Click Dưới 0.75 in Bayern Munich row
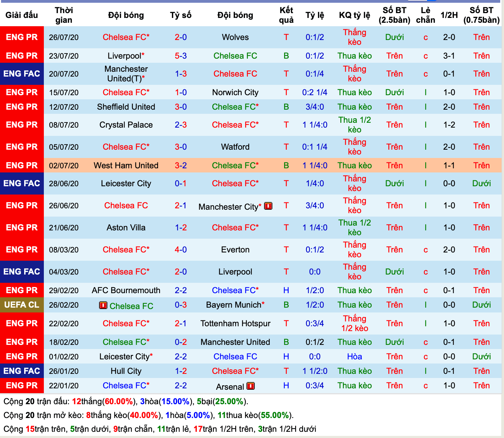 click(x=481, y=305)
